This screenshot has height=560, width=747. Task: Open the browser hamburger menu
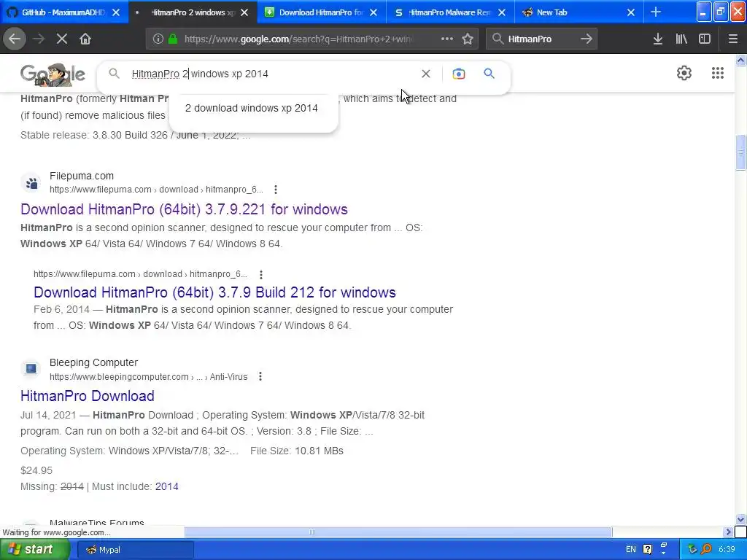(733, 39)
